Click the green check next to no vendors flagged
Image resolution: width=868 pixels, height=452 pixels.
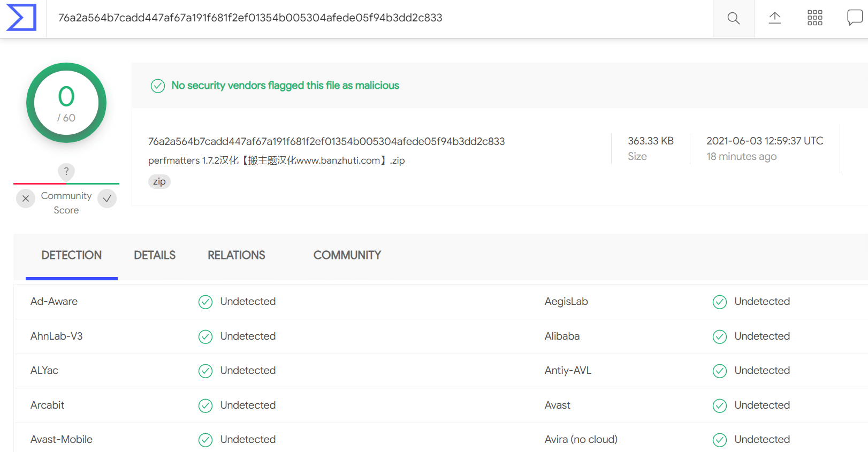(158, 86)
